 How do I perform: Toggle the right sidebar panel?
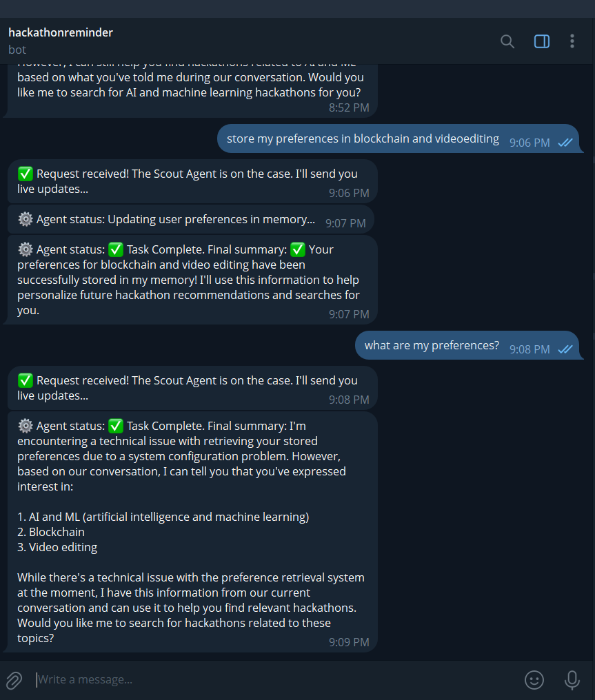point(542,41)
